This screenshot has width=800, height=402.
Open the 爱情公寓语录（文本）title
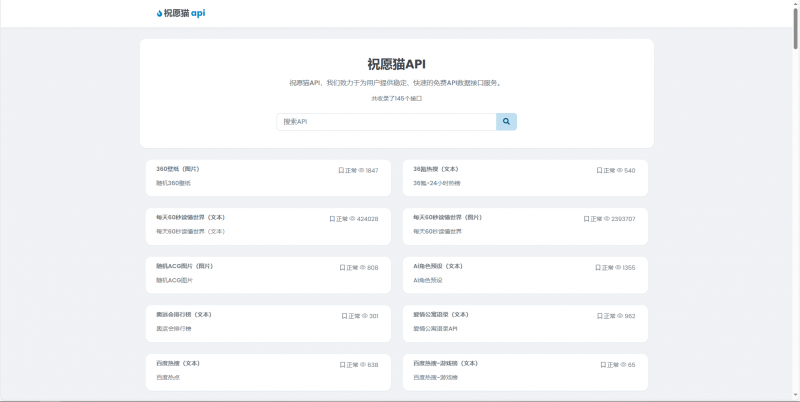441,315
